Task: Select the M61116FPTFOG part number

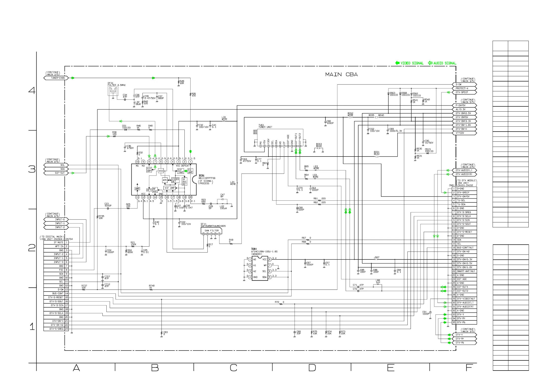Action: click(x=207, y=178)
